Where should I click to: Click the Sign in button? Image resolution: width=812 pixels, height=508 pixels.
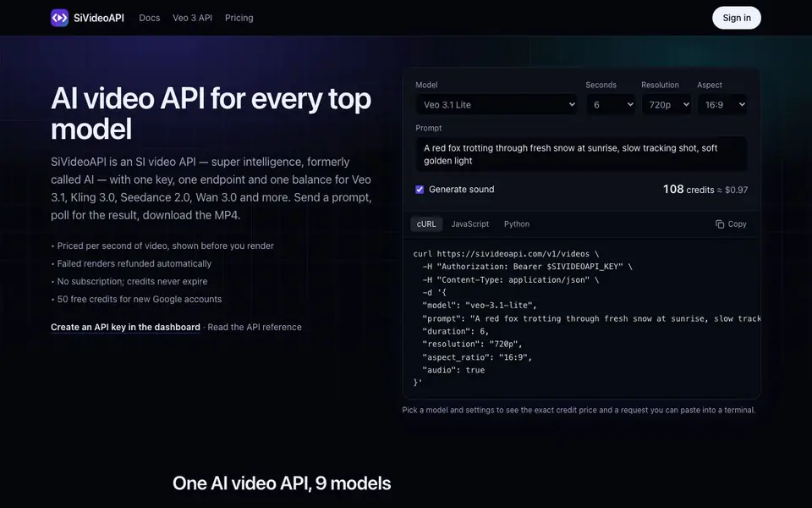[x=737, y=18]
